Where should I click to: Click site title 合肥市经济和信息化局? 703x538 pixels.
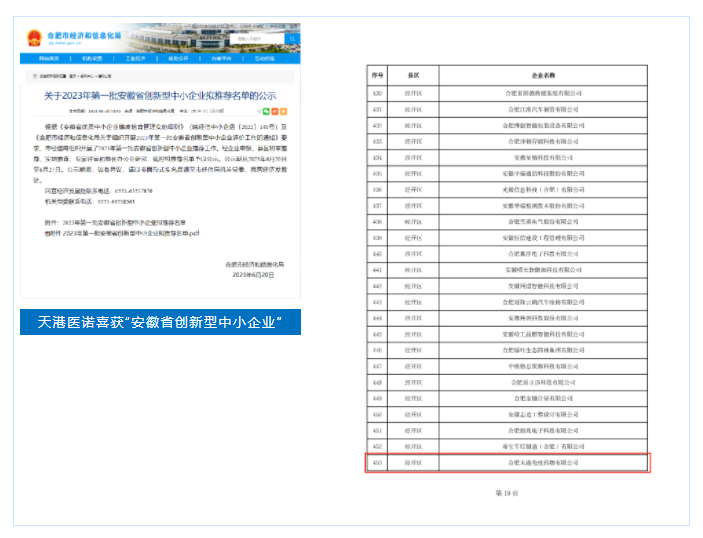point(84,35)
